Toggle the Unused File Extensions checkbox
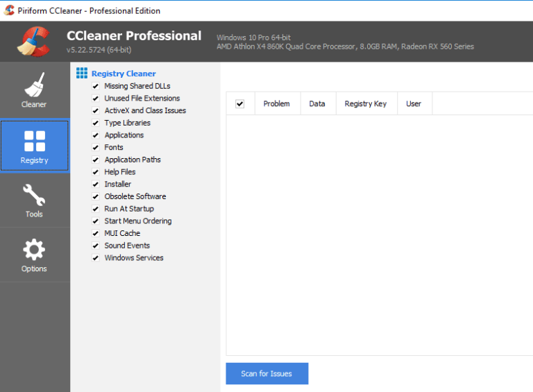The height and width of the screenshot is (392, 533). (95, 99)
